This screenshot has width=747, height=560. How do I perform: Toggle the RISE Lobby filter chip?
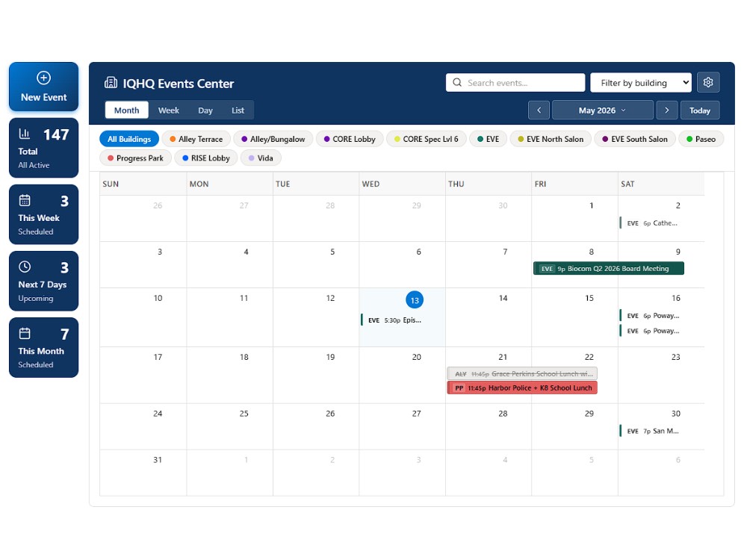206,158
